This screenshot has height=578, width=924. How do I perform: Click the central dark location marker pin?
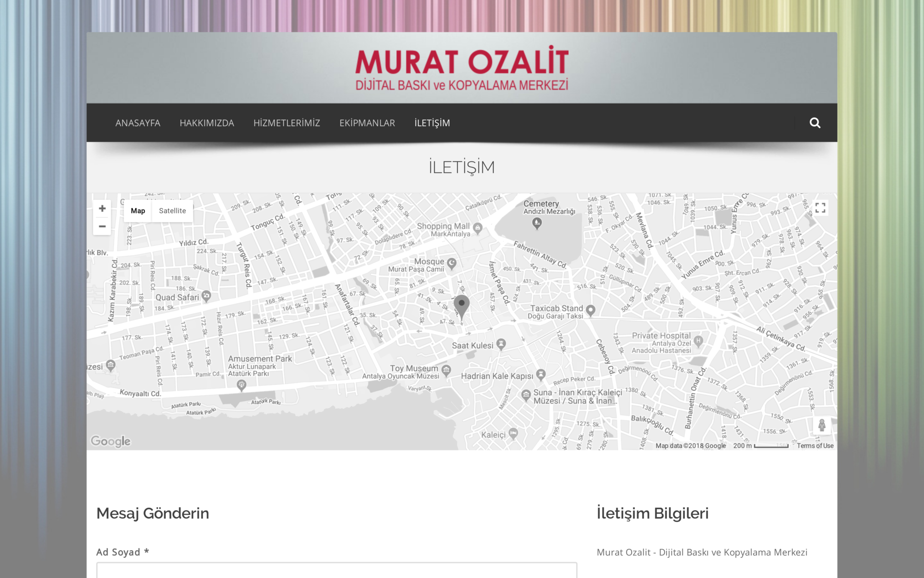[462, 307]
